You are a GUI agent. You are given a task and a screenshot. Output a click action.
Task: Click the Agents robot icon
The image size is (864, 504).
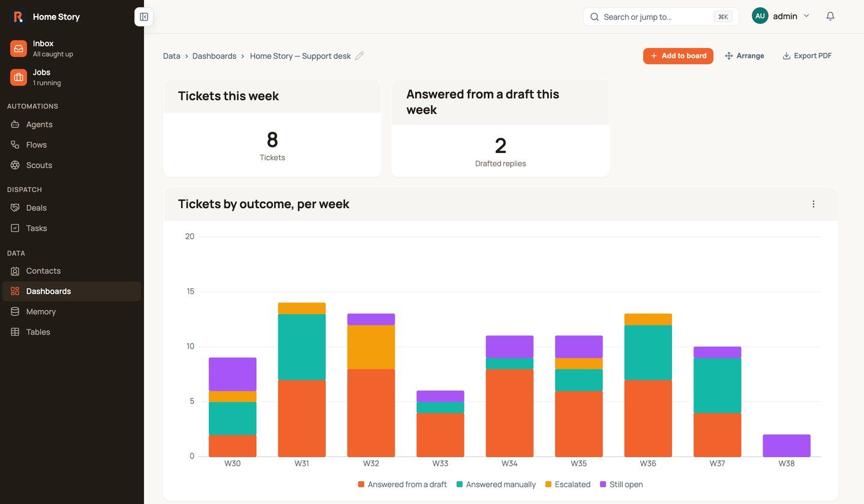[x=15, y=125]
